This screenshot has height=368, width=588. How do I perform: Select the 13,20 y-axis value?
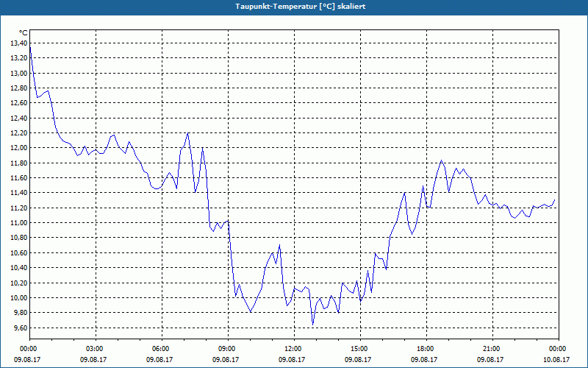pyautogui.click(x=20, y=58)
